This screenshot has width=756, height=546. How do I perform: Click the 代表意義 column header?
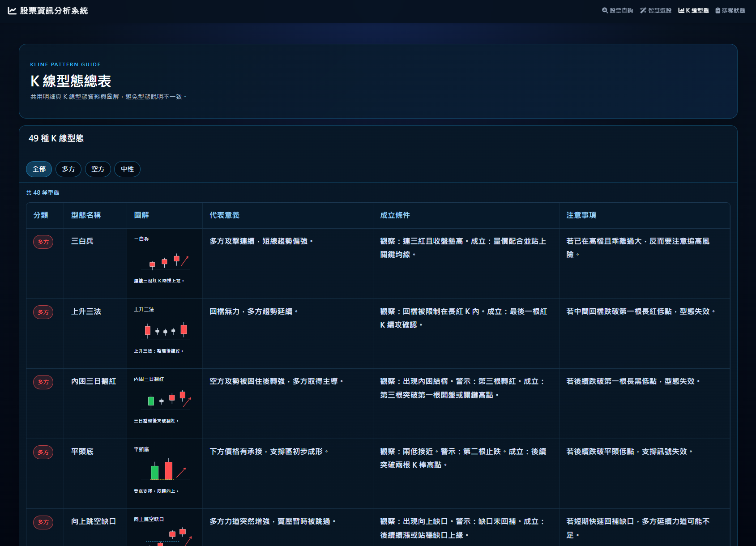[x=225, y=215]
